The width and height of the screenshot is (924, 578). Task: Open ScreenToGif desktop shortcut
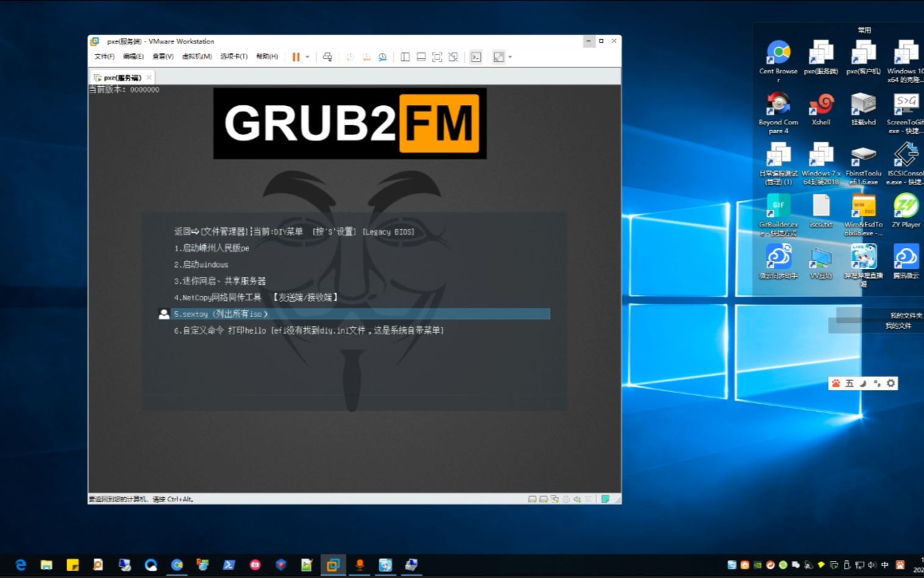(906, 113)
